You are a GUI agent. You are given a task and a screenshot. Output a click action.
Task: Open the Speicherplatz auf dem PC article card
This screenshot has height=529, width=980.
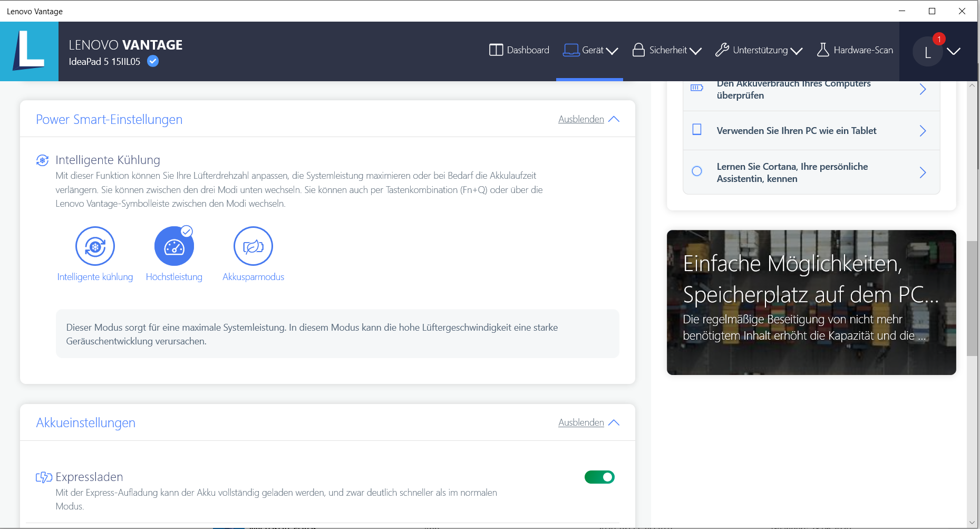(811, 303)
